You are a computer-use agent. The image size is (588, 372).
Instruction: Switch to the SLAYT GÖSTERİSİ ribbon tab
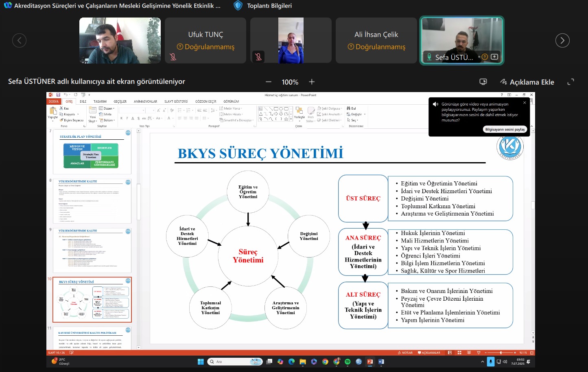(x=176, y=101)
